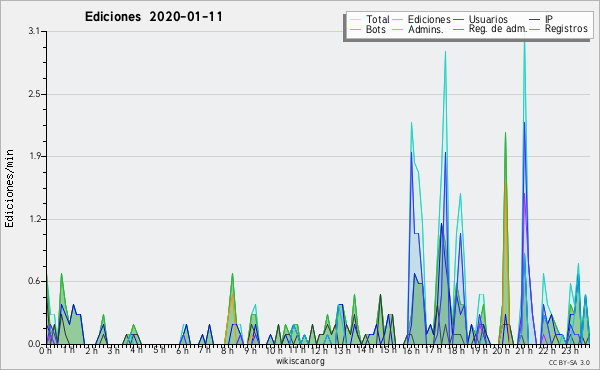
Task: Click the green Ediciones legend line swatch
Action: pos(398,20)
